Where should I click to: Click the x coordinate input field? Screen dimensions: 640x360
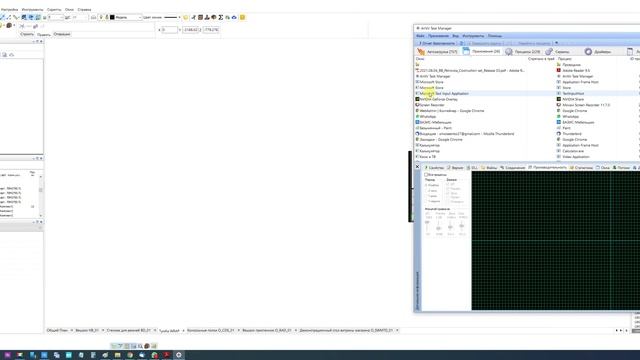click(x=169, y=30)
